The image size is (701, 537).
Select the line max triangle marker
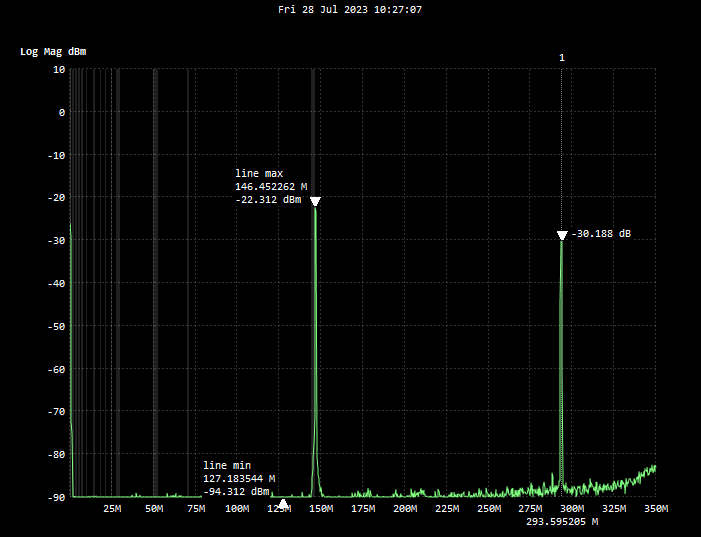(315, 202)
